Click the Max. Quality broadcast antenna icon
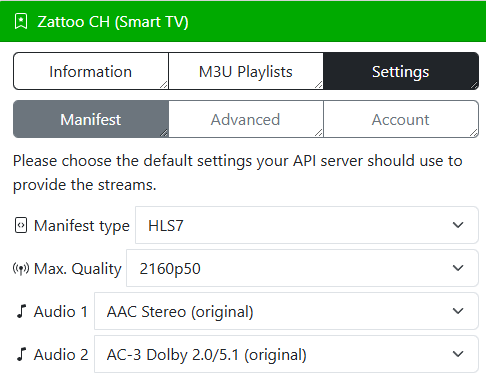The image size is (486, 387). point(21,268)
